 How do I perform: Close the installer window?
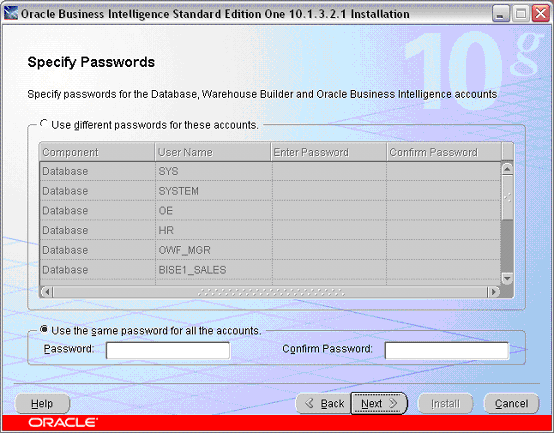pyautogui.click(x=541, y=14)
